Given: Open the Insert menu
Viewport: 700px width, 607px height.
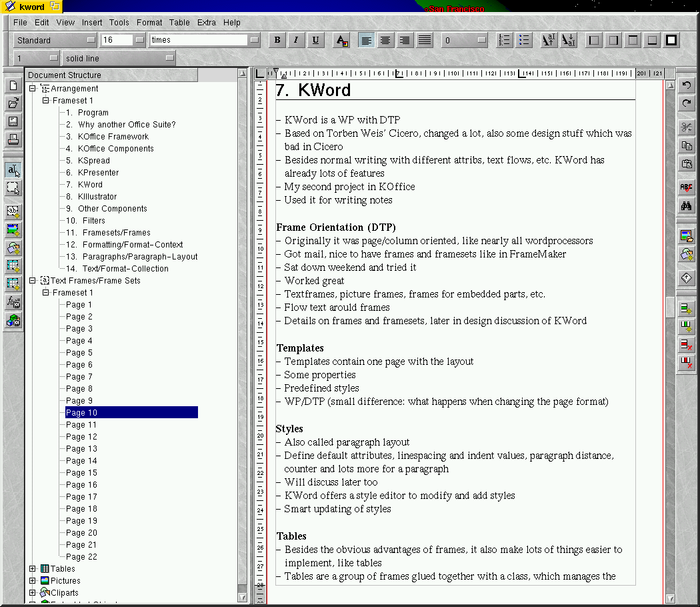Looking at the screenshot, I should click(92, 22).
